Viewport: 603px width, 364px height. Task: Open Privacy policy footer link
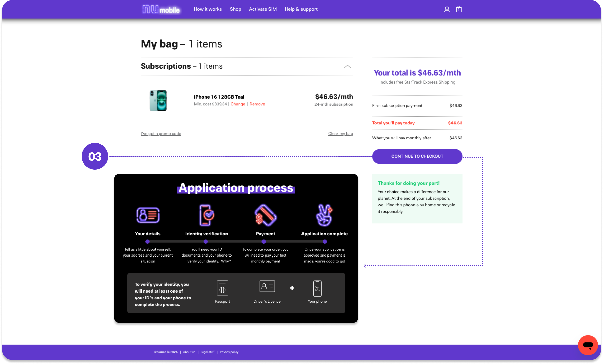(229, 352)
